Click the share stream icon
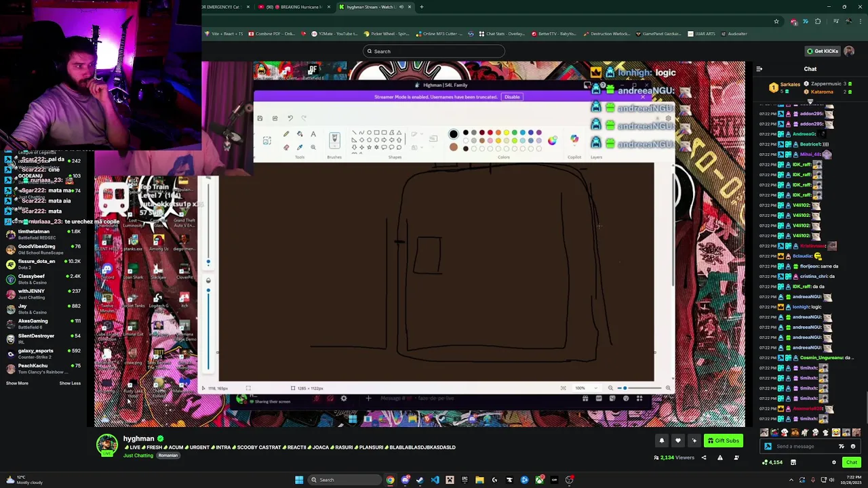The image size is (868, 488). click(703, 457)
